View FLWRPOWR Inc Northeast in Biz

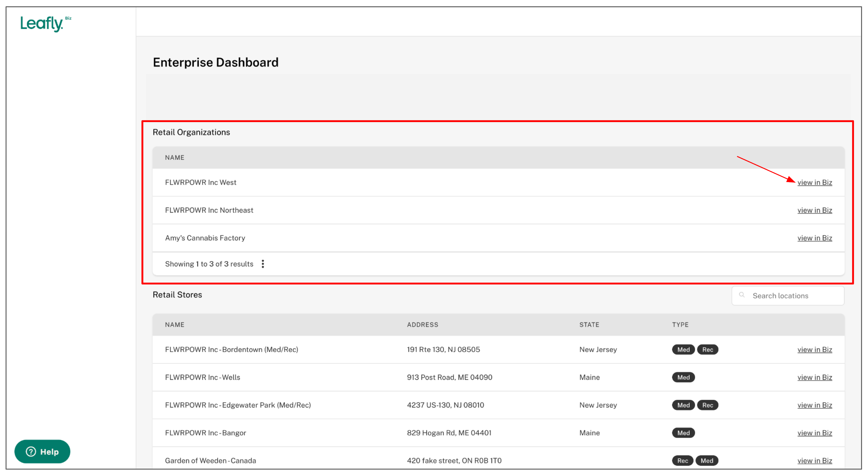815,210
